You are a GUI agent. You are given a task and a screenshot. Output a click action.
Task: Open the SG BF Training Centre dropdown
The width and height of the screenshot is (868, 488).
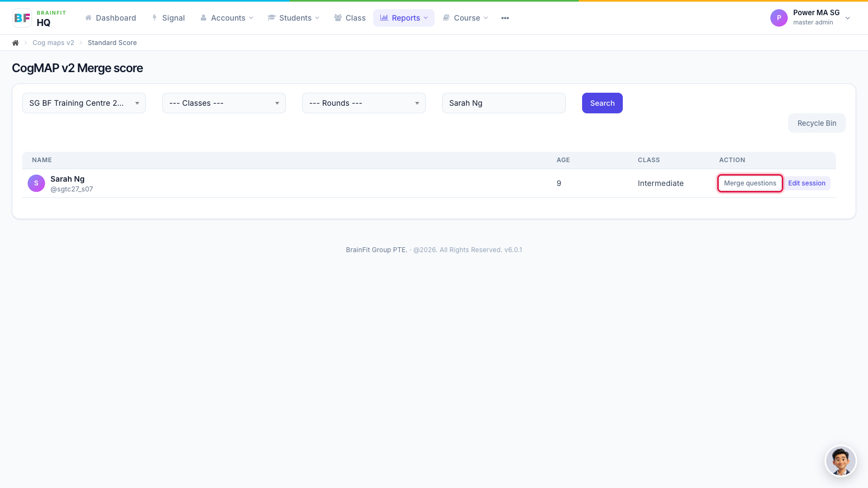tap(84, 103)
